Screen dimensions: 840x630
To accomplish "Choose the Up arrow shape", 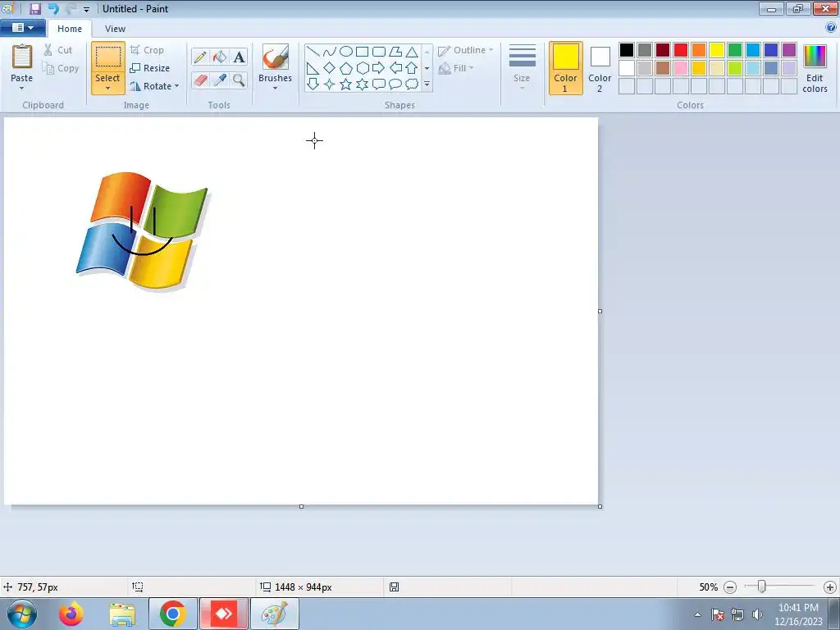I will (412, 68).
